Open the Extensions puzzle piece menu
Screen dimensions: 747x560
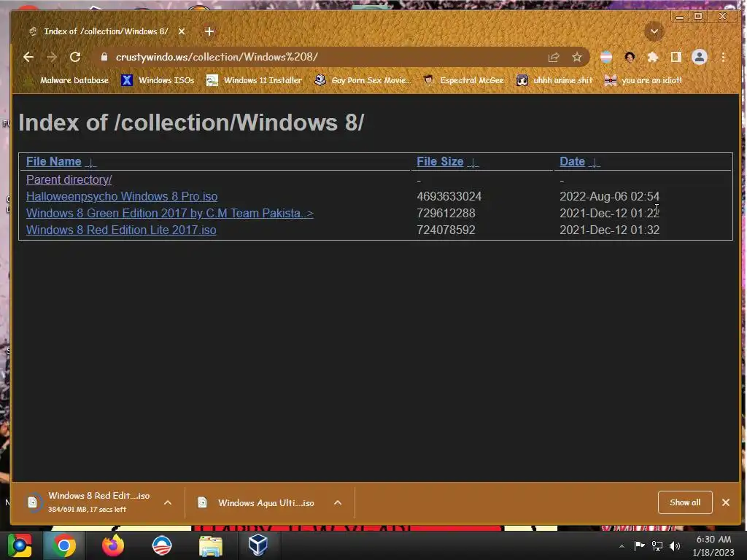click(x=653, y=57)
